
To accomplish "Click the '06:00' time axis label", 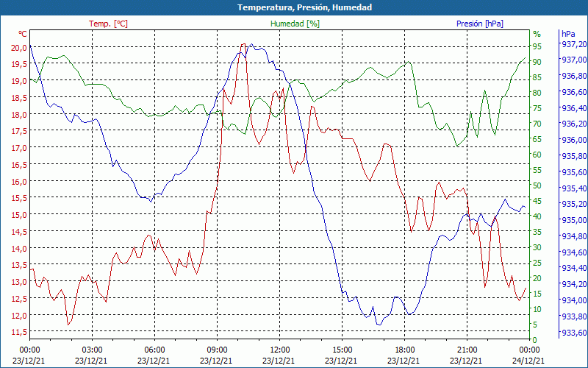I will (154, 350).
